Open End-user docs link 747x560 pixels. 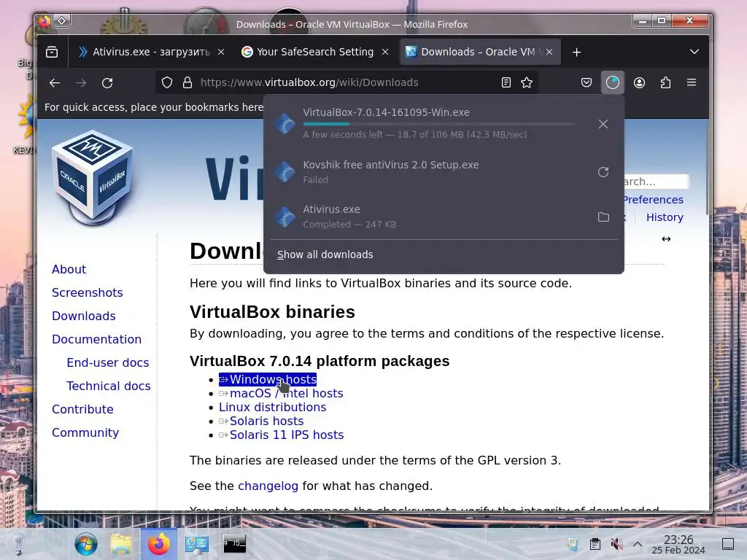(x=108, y=363)
